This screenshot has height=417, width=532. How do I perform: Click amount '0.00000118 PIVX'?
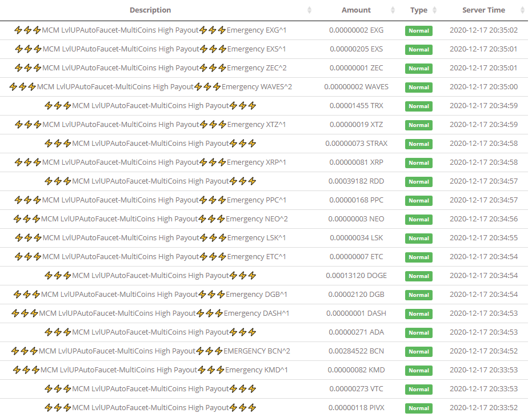[x=356, y=408]
